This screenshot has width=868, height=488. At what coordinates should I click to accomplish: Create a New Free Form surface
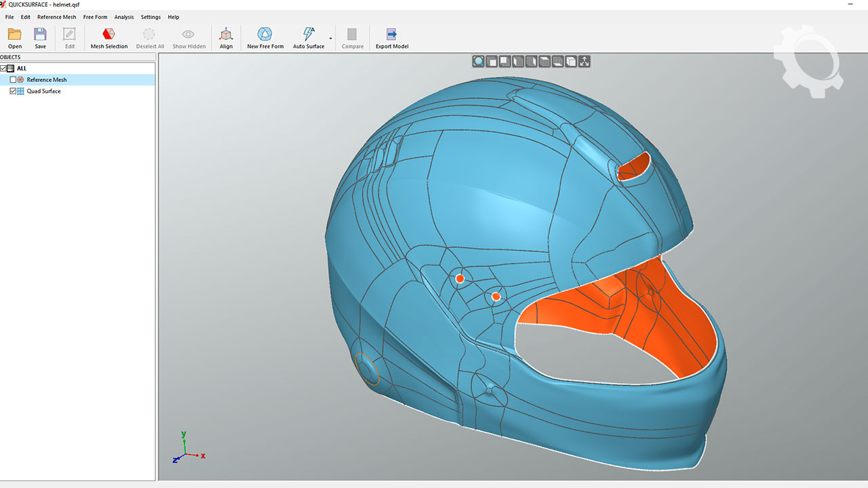tap(265, 35)
